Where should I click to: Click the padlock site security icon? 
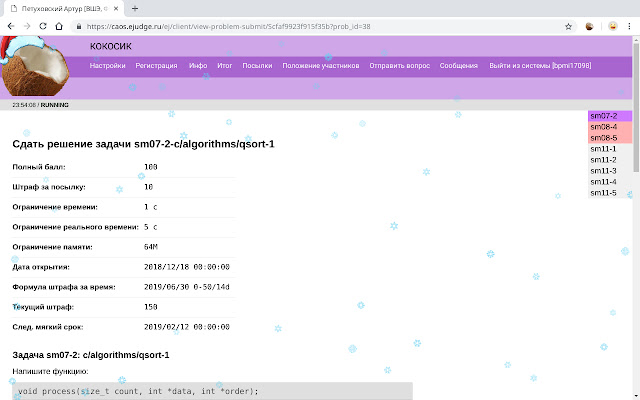pos(78,27)
